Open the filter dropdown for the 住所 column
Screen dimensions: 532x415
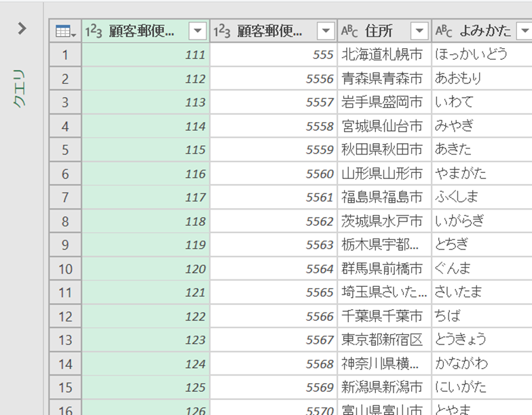[420, 31]
